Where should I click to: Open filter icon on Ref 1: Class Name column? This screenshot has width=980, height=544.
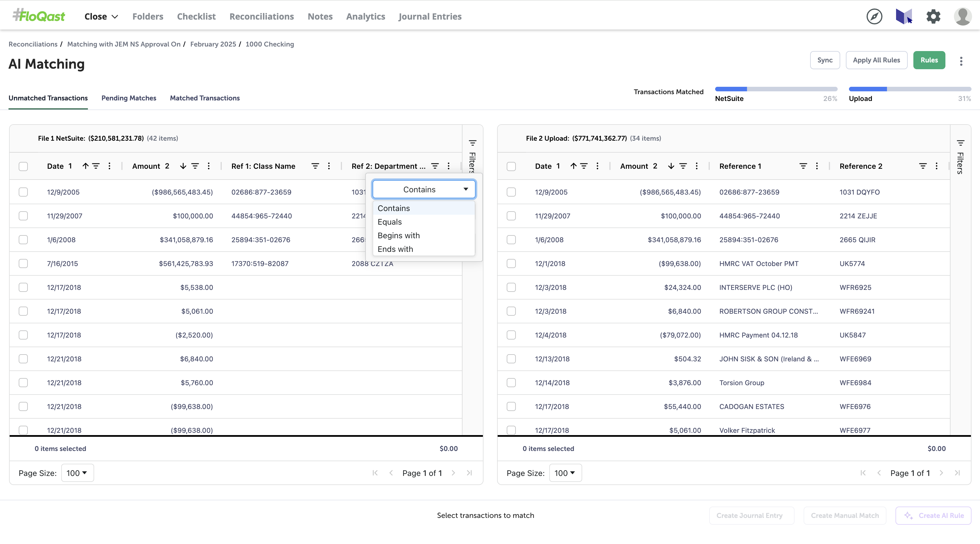coord(315,166)
